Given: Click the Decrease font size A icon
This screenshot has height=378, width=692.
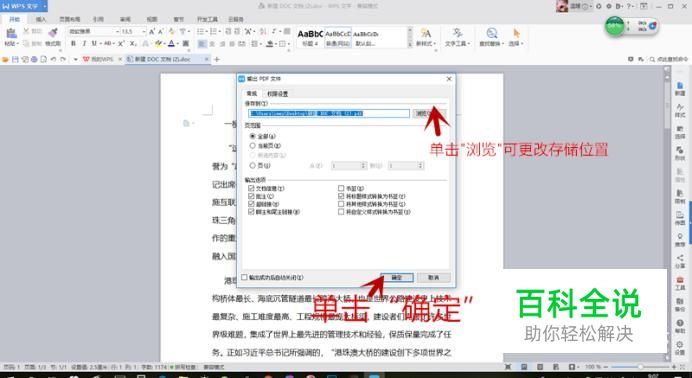Looking at the screenshot, I should pyautogui.click(x=161, y=31).
